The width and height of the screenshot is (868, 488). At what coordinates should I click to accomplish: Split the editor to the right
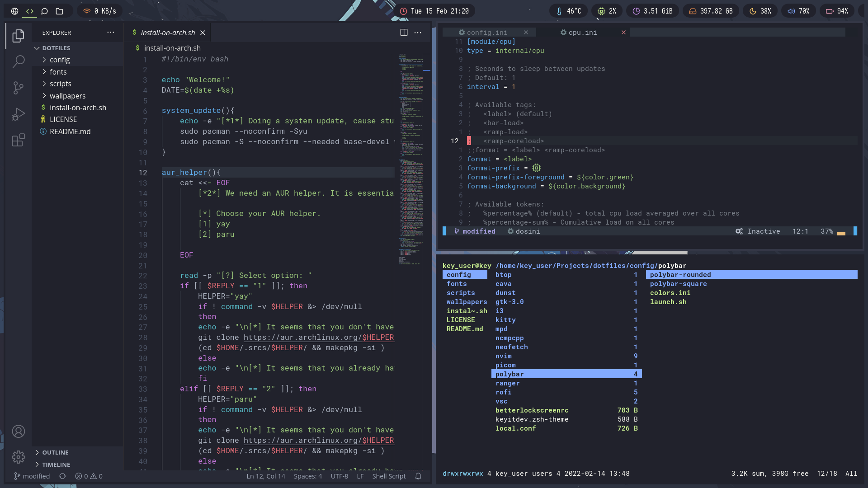coord(404,33)
